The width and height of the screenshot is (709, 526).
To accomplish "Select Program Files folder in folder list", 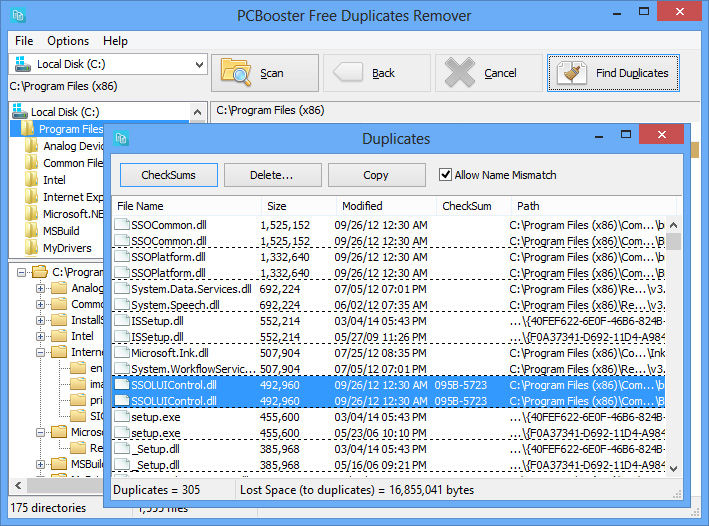I will point(63,129).
